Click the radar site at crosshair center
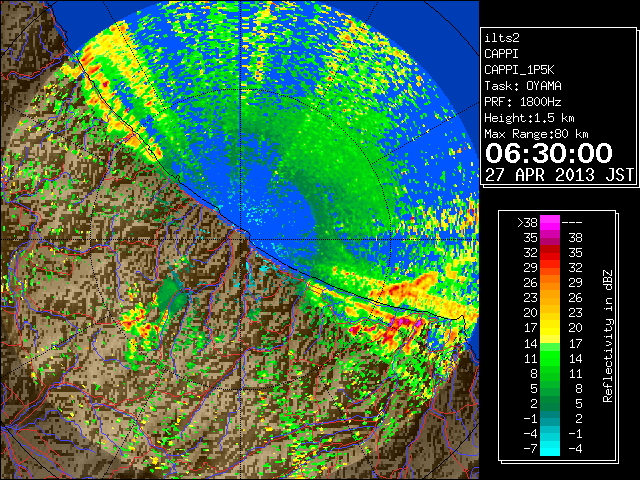 (241, 239)
